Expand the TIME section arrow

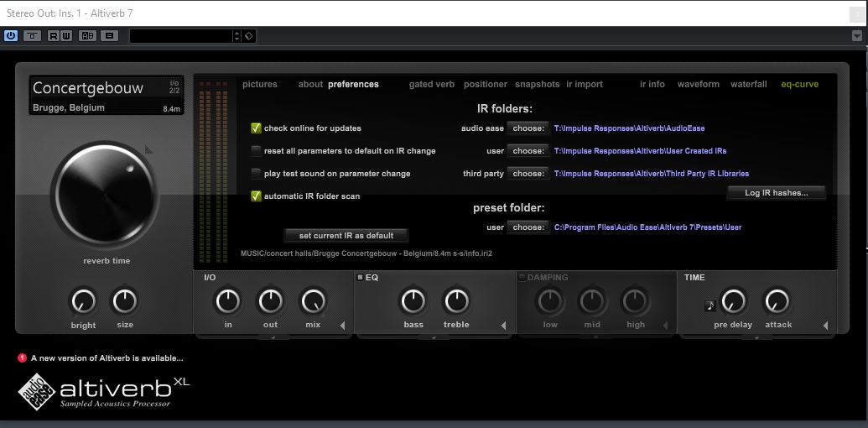tap(825, 326)
